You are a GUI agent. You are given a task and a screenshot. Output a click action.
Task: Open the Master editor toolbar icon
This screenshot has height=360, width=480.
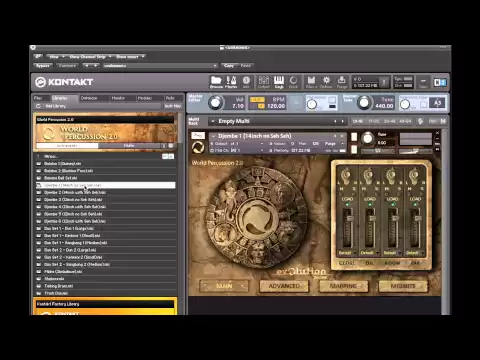[231, 82]
